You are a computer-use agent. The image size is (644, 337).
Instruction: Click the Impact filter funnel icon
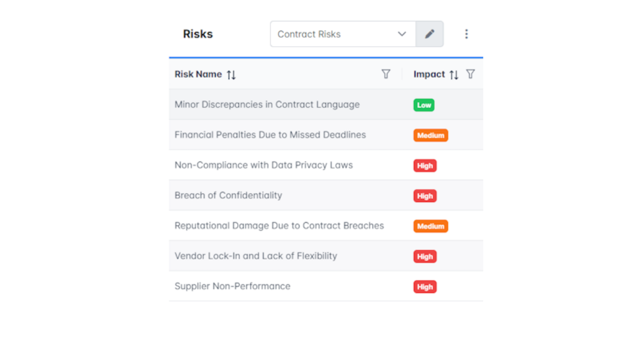pyautogui.click(x=471, y=74)
